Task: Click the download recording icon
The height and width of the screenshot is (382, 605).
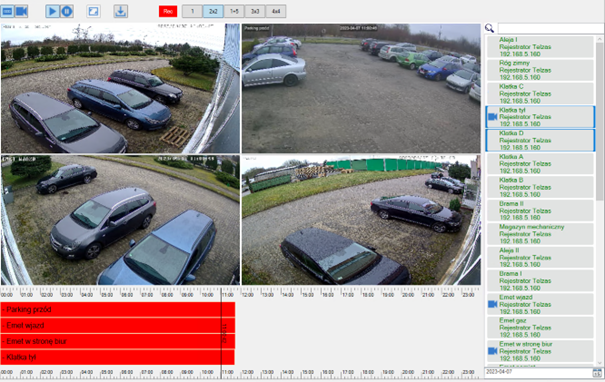Action: tap(121, 11)
